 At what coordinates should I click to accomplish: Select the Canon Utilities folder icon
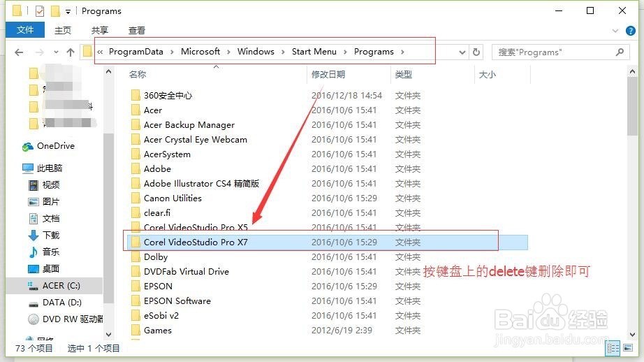tap(135, 198)
